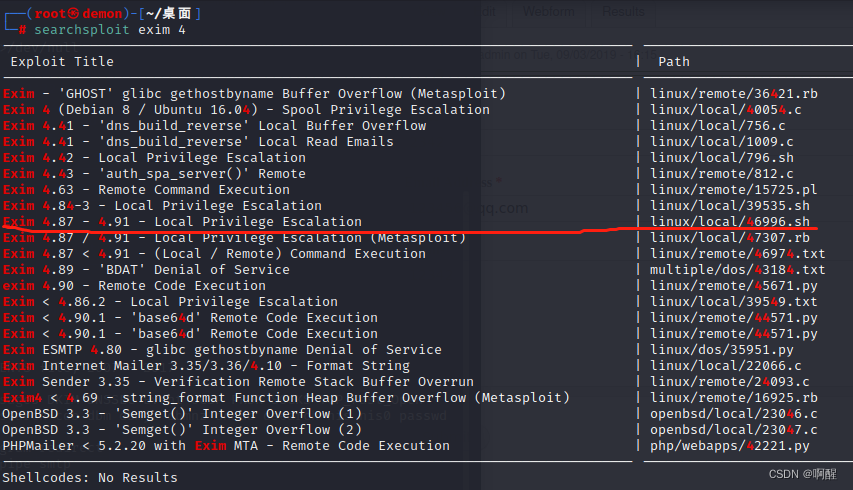Viewport: 853px width, 490px height.
Task: Click path openbsd/local/23047.c
Action: pyautogui.click(x=734, y=430)
